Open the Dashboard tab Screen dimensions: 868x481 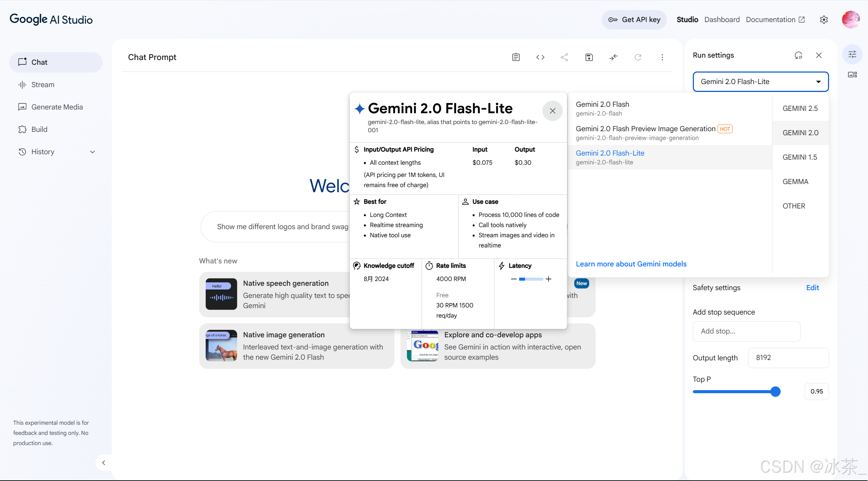point(722,20)
